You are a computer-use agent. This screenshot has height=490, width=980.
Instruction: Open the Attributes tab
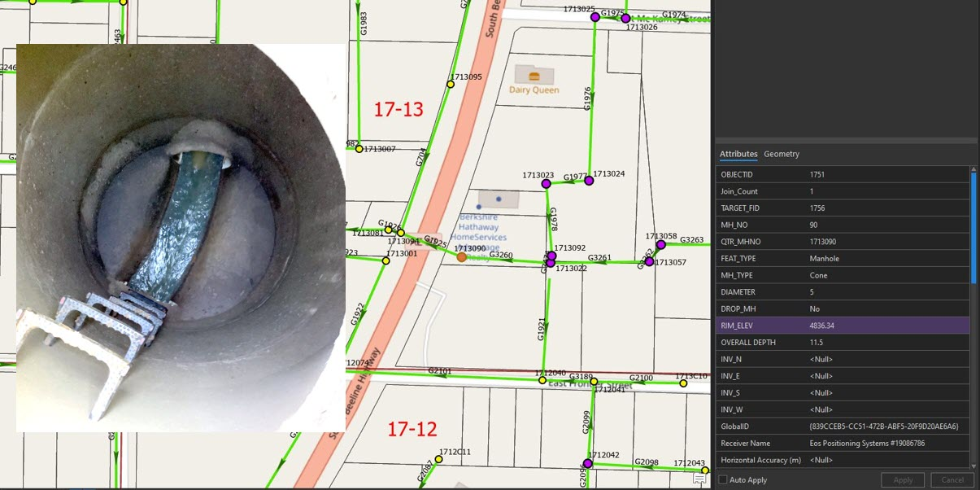click(738, 154)
